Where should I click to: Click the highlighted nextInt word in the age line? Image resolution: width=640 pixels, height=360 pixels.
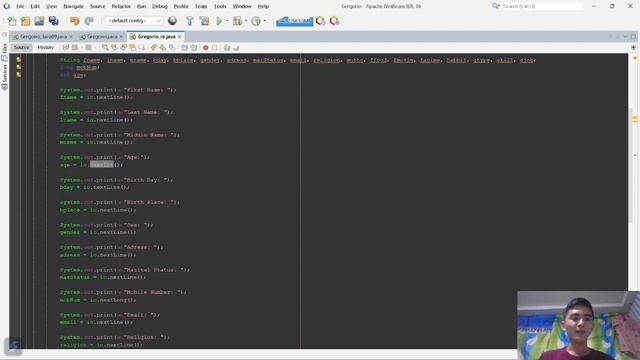tap(101, 164)
